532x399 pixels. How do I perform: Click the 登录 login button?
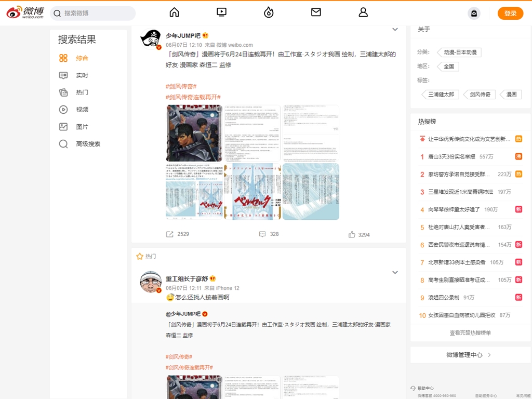pos(510,13)
